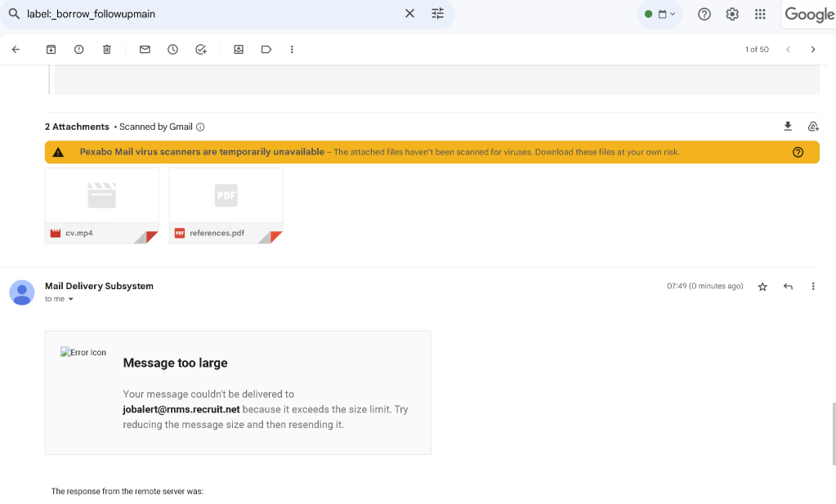Viewport: 836px width, 504px height.
Task: Open the Settings gear
Action: pos(732,15)
